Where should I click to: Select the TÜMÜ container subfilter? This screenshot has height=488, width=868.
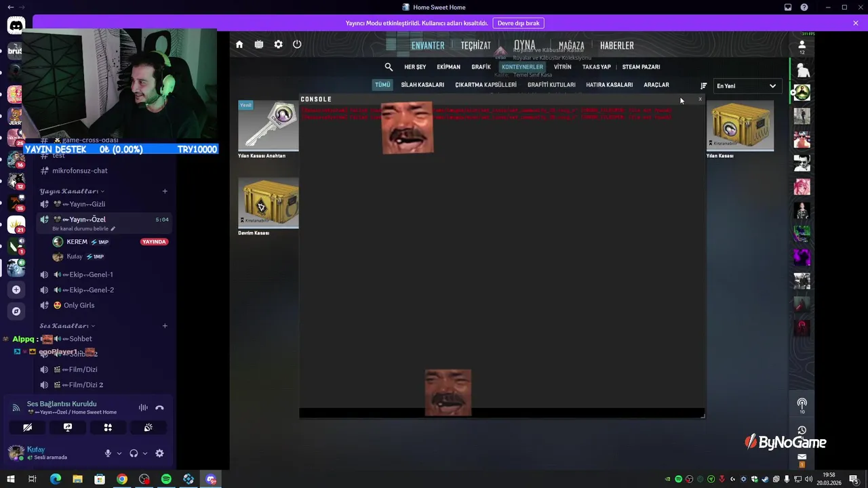pyautogui.click(x=382, y=85)
